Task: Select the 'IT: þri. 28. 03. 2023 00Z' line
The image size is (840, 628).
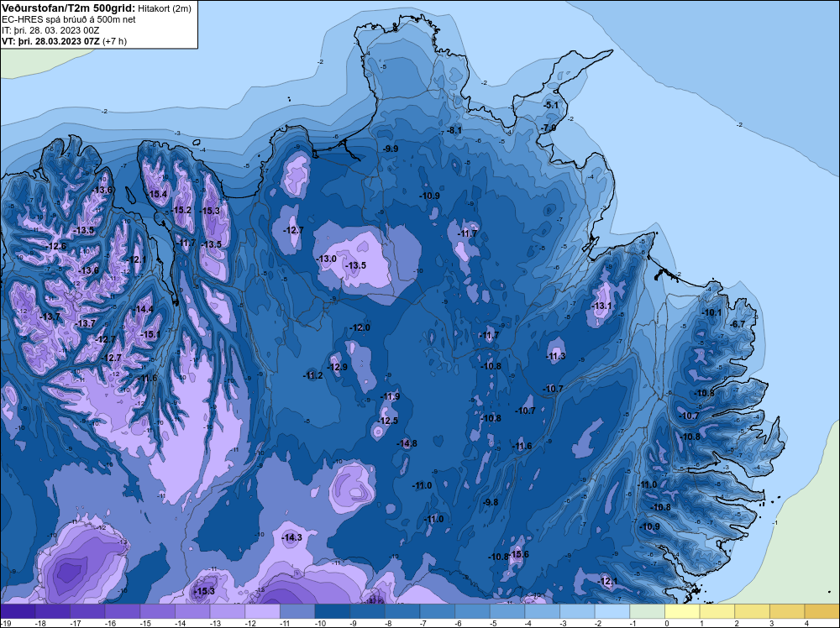Action: click(x=51, y=30)
